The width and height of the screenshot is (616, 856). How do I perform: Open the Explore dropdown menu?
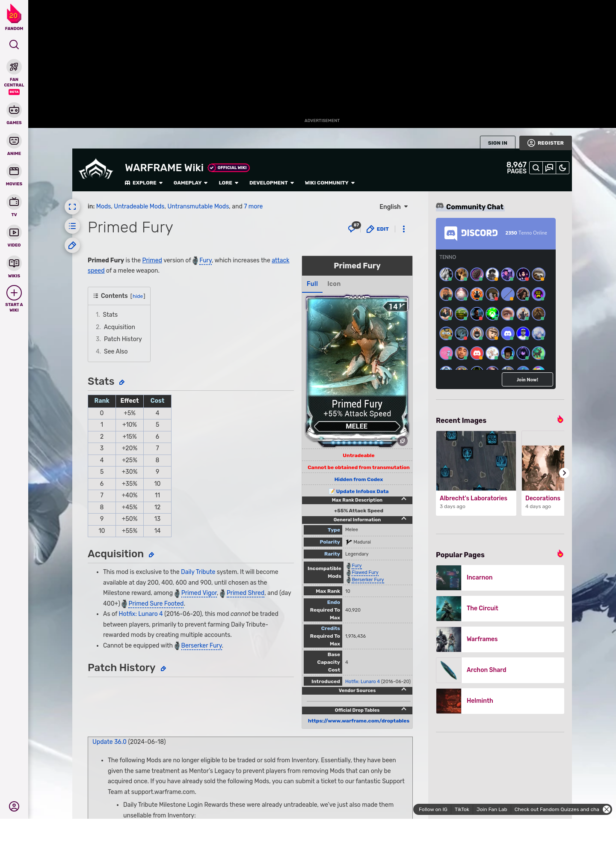144,183
